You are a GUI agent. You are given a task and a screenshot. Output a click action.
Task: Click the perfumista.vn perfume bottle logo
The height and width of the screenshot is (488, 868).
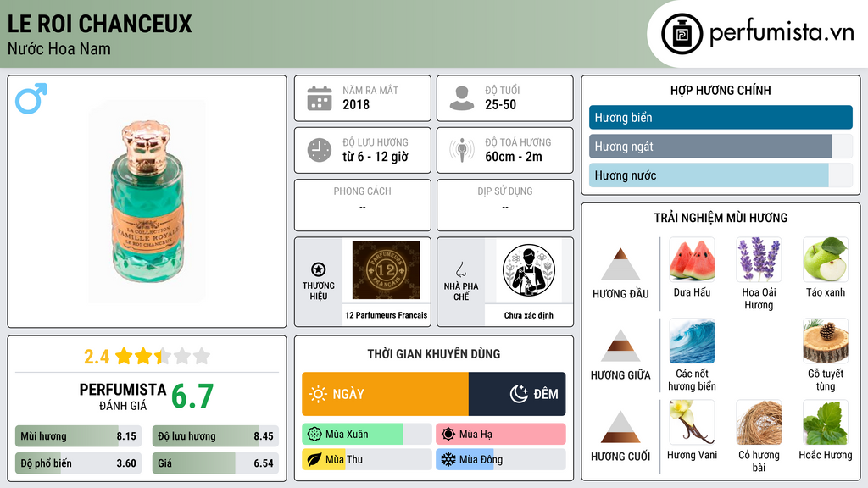[682, 34]
